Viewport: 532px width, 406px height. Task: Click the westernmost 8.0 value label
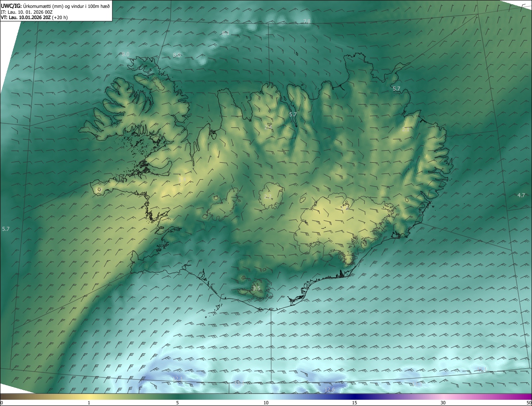[126, 54]
